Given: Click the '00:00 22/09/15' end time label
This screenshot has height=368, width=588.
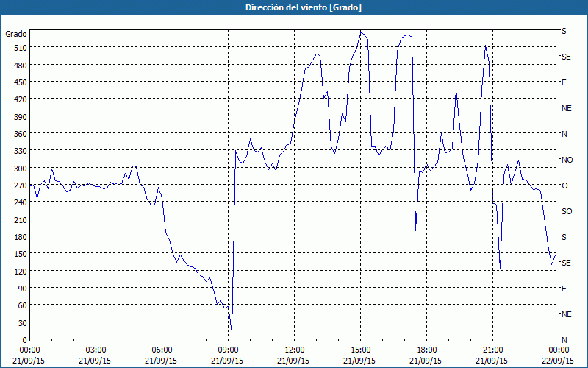Looking at the screenshot, I should pyautogui.click(x=559, y=355).
